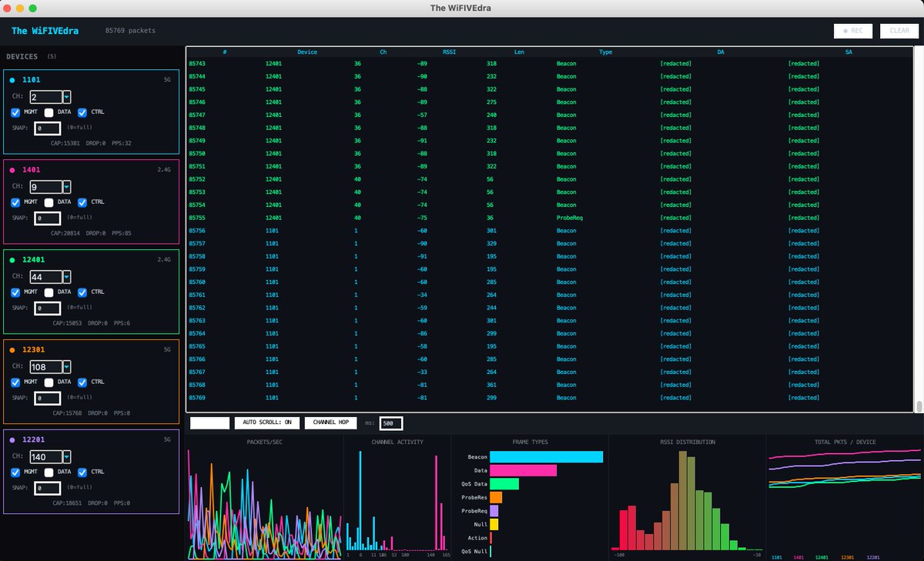Click the RSSI column header
Image resolution: width=924 pixels, height=561 pixels.
tap(449, 52)
